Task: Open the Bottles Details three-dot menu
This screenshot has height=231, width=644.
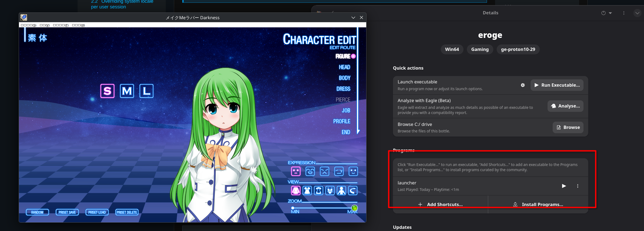Action: [624, 13]
